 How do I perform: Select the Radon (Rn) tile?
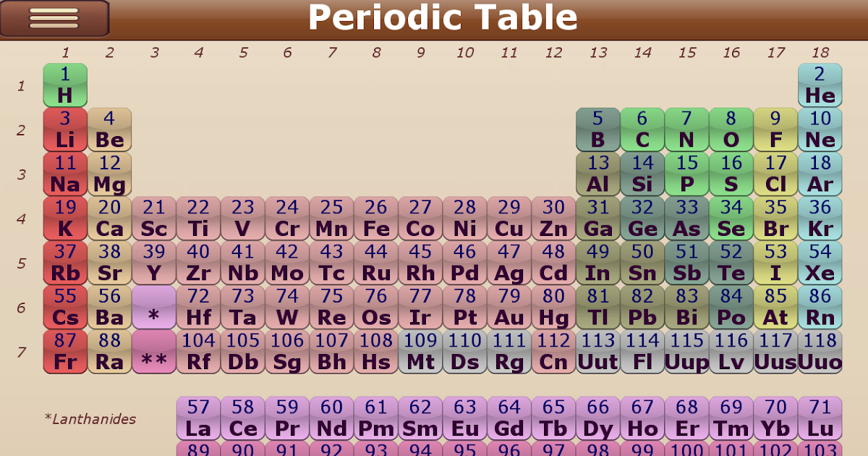click(x=820, y=307)
